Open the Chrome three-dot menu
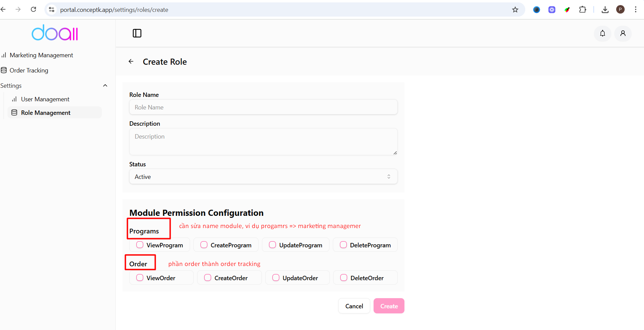 [636, 9]
